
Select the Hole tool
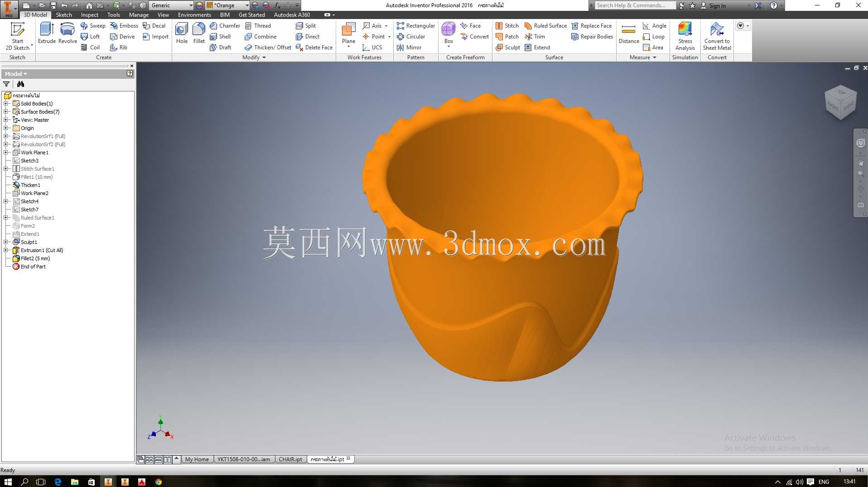182,33
